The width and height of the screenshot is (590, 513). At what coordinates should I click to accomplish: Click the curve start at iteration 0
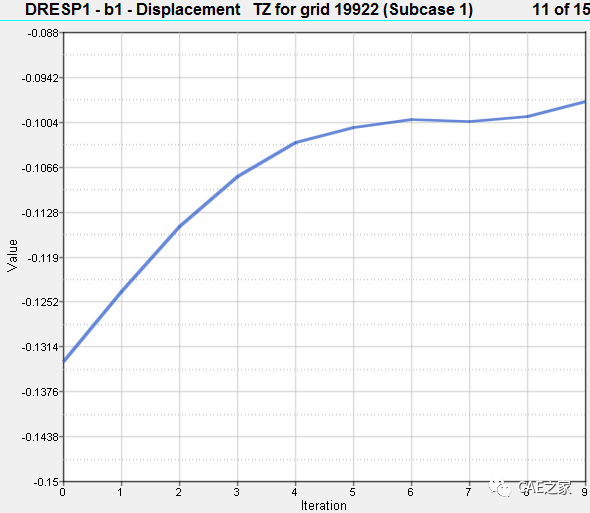point(64,362)
